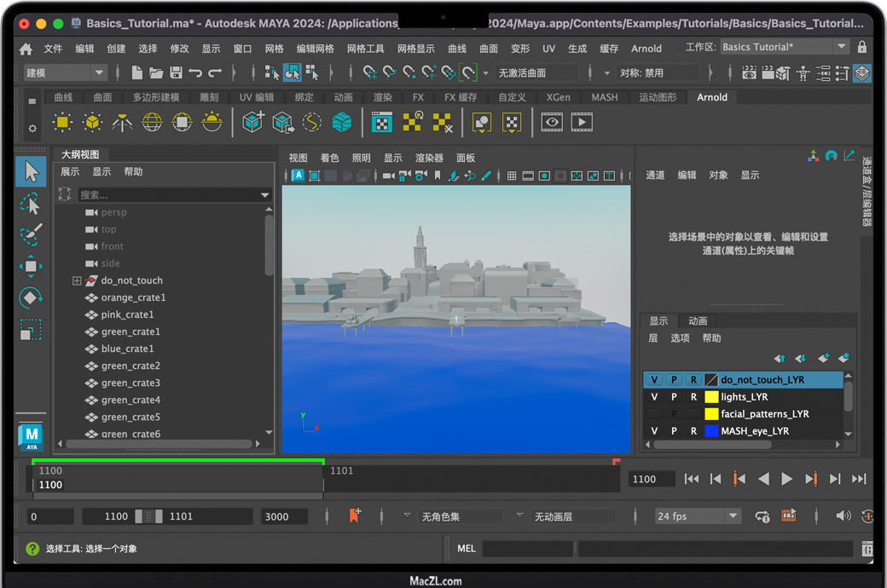Toggle visibility V of lights_LYR layer

(x=654, y=397)
